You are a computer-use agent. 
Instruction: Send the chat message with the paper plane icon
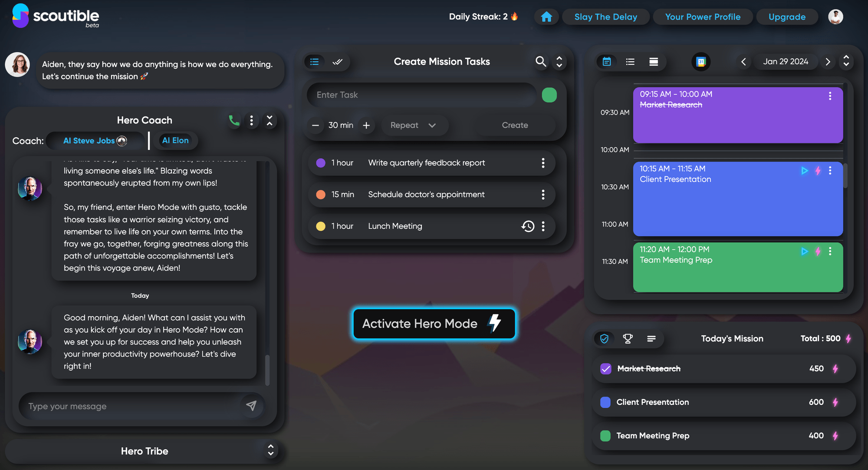click(251, 406)
